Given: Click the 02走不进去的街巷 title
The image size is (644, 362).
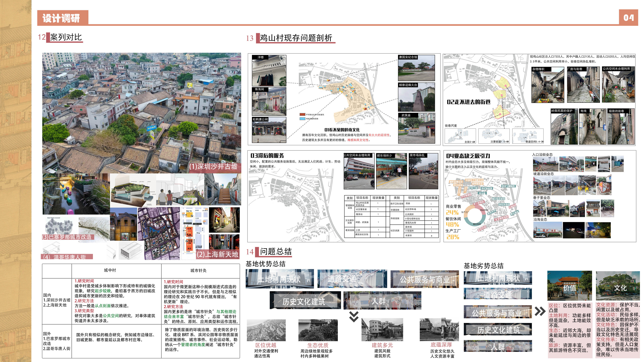Looking at the screenshot, I should click(x=469, y=102).
